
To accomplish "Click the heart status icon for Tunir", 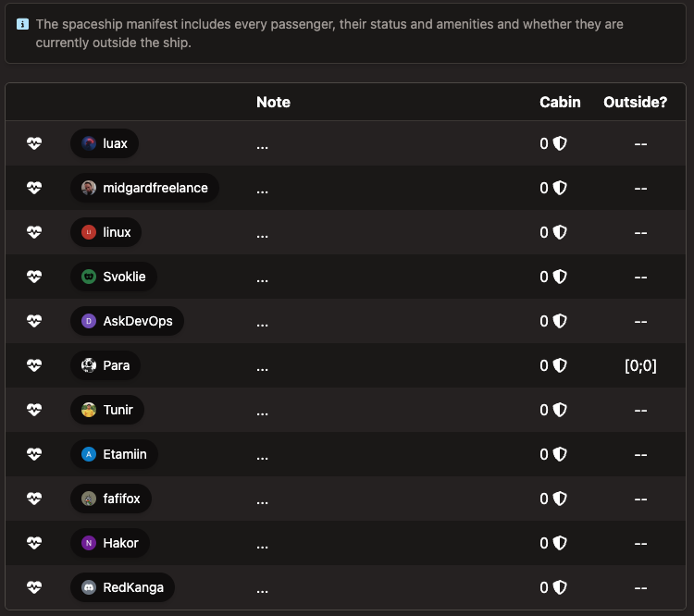I will pyautogui.click(x=34, y=410).
